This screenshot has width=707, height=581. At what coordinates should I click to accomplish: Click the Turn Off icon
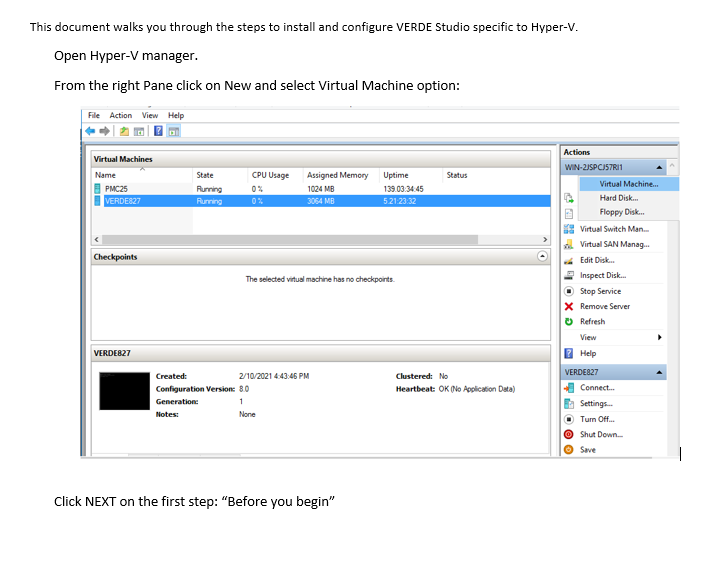[x=569, y=419]
